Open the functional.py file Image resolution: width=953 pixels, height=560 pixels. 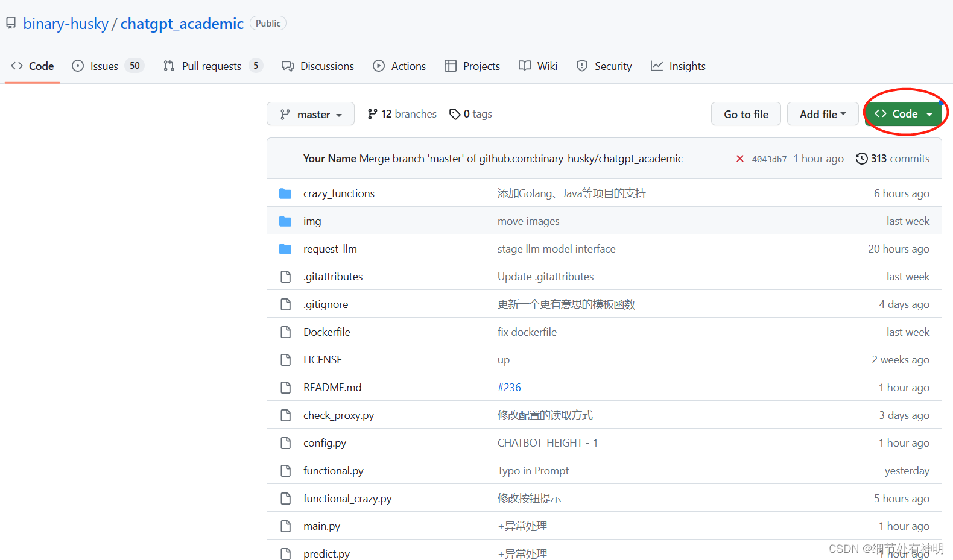(334, 471)
